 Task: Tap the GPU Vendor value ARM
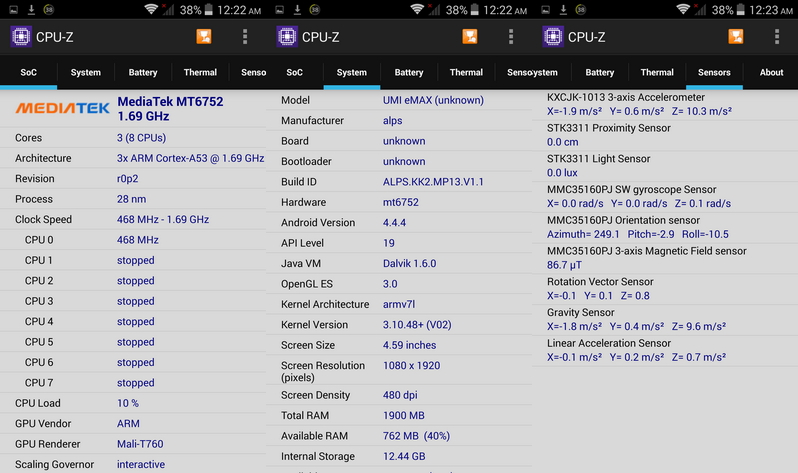coord(128,424)
